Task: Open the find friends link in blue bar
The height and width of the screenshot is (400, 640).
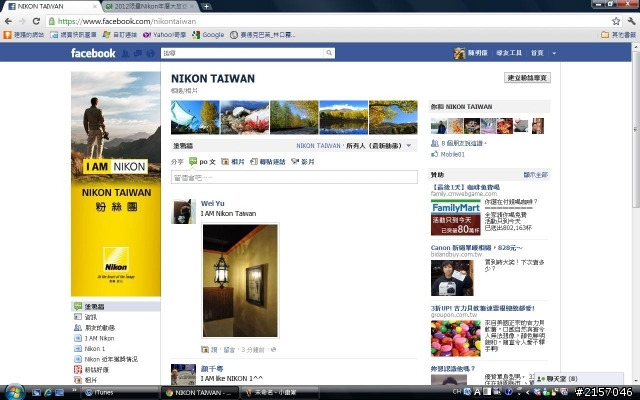Action: click(x=509, y=53)
